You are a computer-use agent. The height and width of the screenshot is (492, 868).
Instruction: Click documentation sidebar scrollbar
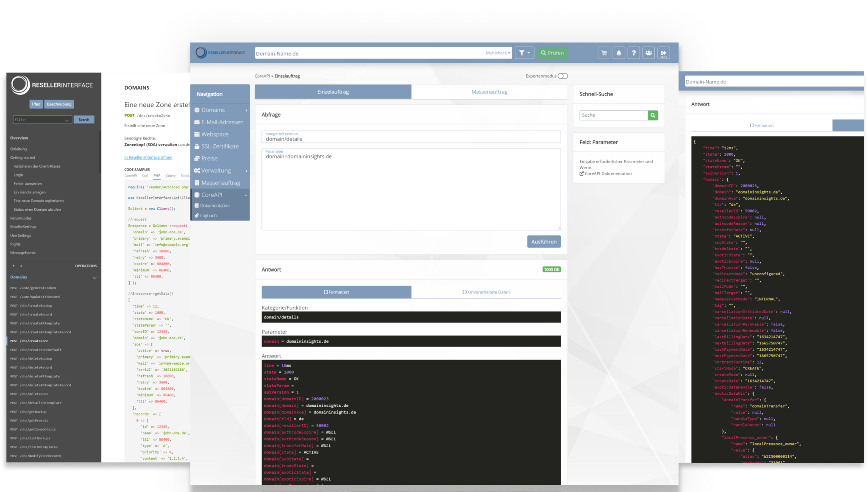[100, 152]
